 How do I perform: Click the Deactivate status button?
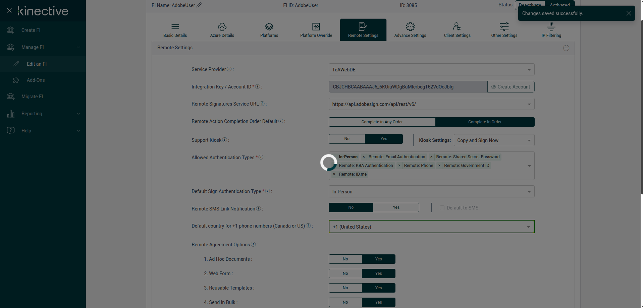click(x=530, y=5)
